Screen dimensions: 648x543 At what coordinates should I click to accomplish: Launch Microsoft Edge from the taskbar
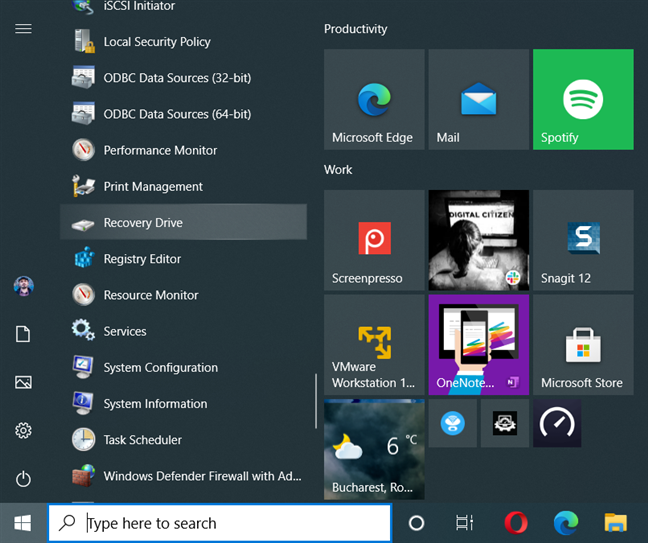566,523
